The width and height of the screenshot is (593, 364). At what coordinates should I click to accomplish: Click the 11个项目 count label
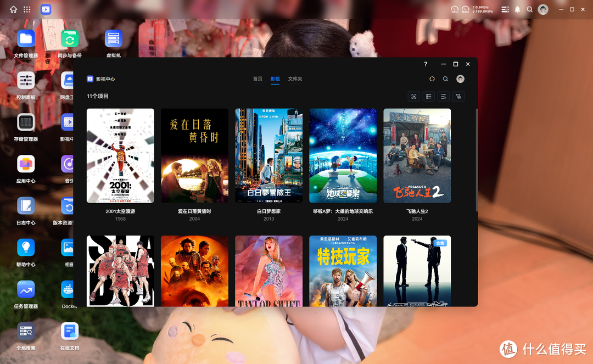pos(98,97)
